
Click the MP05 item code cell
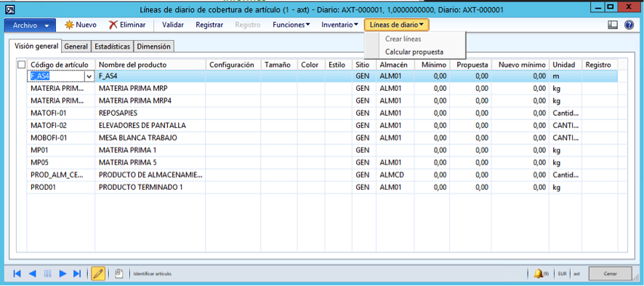(61, 162)
